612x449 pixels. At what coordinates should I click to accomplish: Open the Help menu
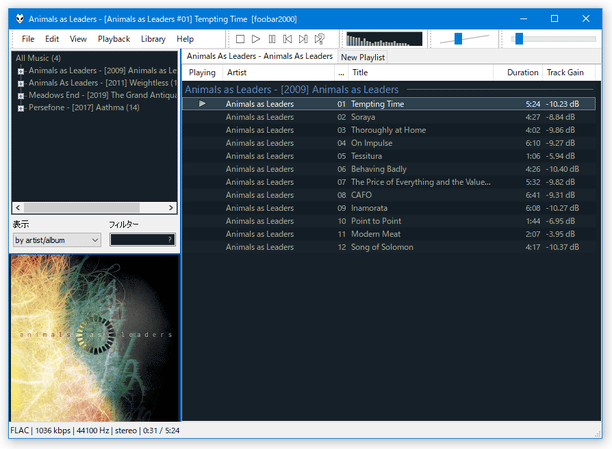(x=185, y=39)
